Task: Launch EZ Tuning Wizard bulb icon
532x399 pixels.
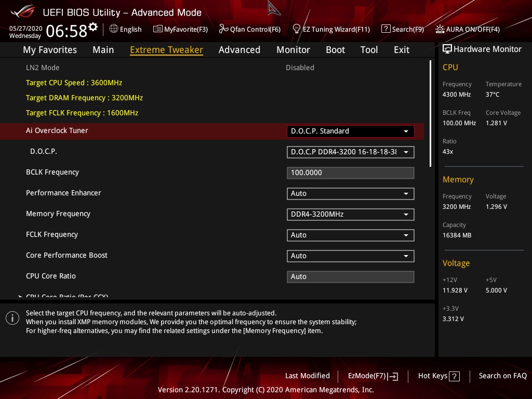Action: click(x=297, y=29)
